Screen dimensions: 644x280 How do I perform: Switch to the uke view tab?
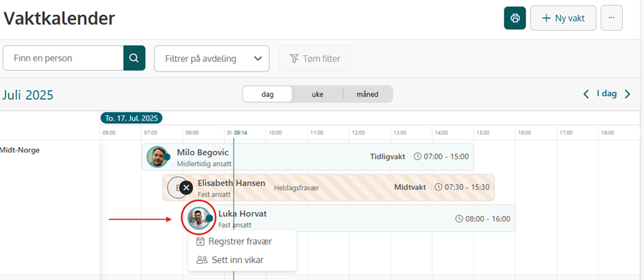[318, 94]
